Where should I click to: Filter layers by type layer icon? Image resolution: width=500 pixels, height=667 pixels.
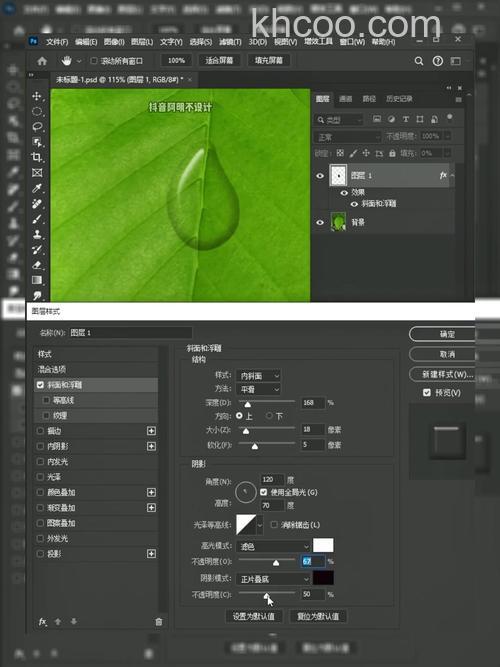406,119
